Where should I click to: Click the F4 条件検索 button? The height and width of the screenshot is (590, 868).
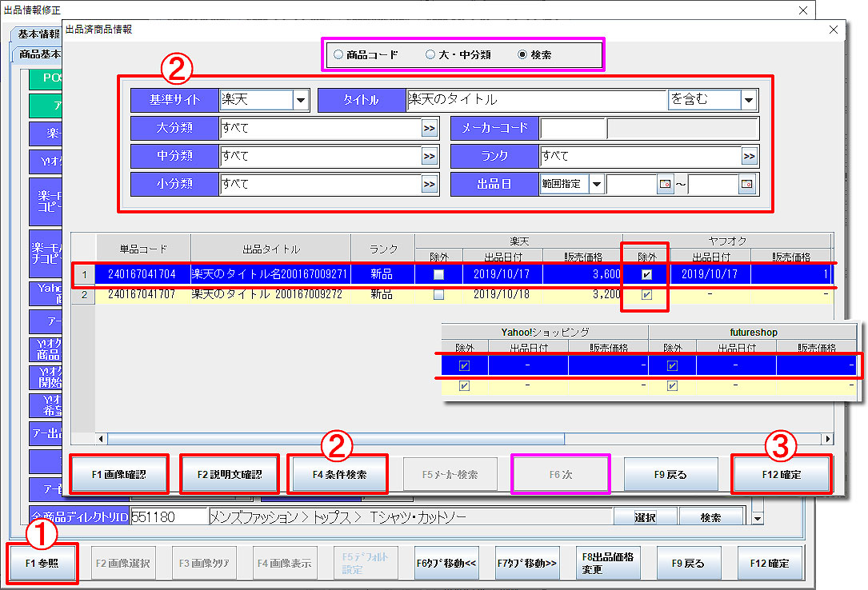point(339,474)
